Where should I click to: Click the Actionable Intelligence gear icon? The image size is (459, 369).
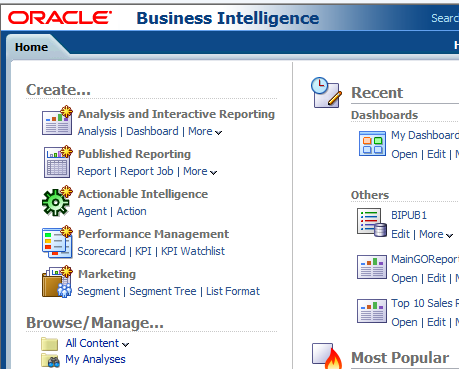57,201
